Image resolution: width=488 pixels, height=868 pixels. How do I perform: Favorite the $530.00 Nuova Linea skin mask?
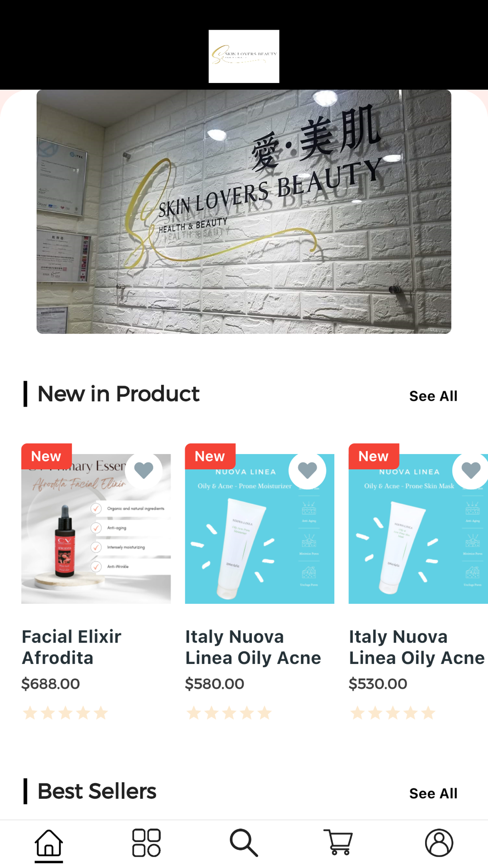[x=470, y=470]
